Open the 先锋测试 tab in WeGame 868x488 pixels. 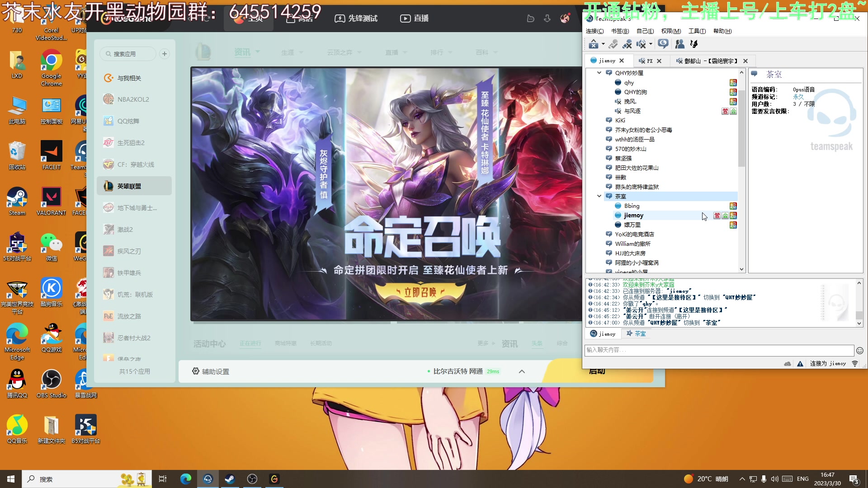(356, 18)
